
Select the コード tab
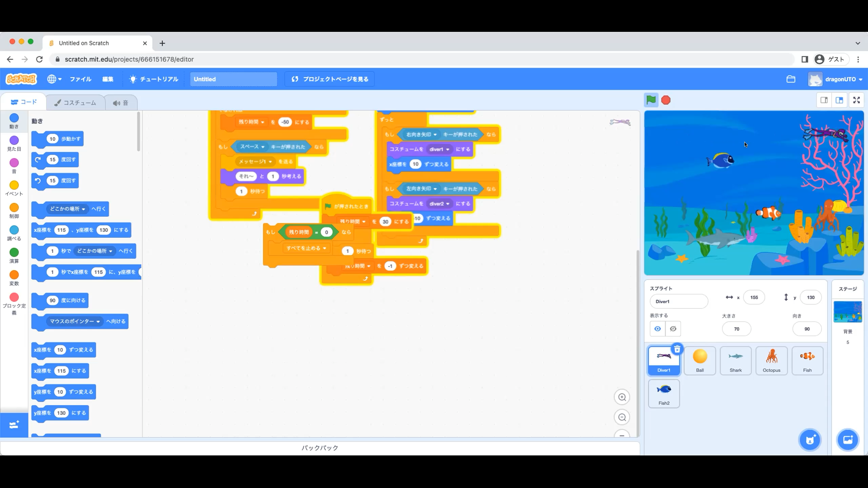[24, 102]
